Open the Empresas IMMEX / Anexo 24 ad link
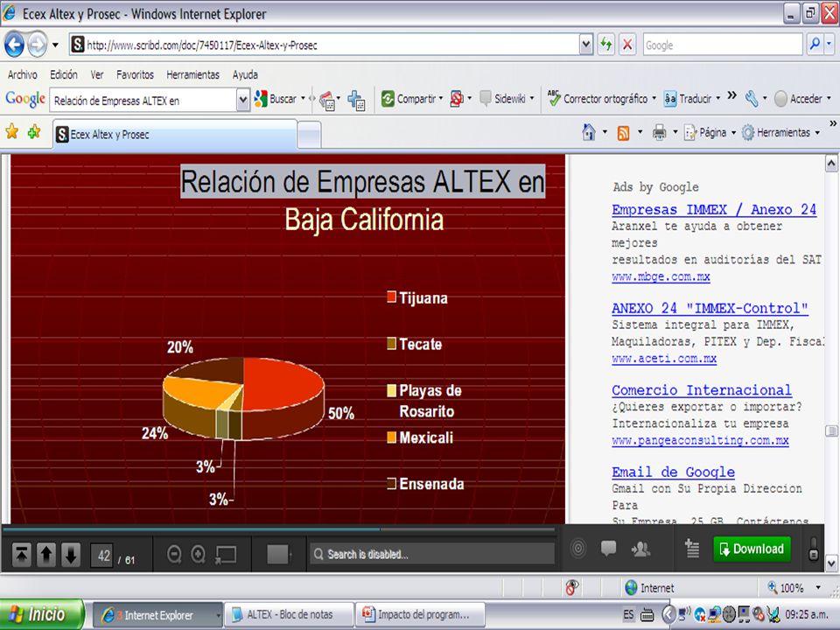840x630 pixels. (x=714, y=209)
